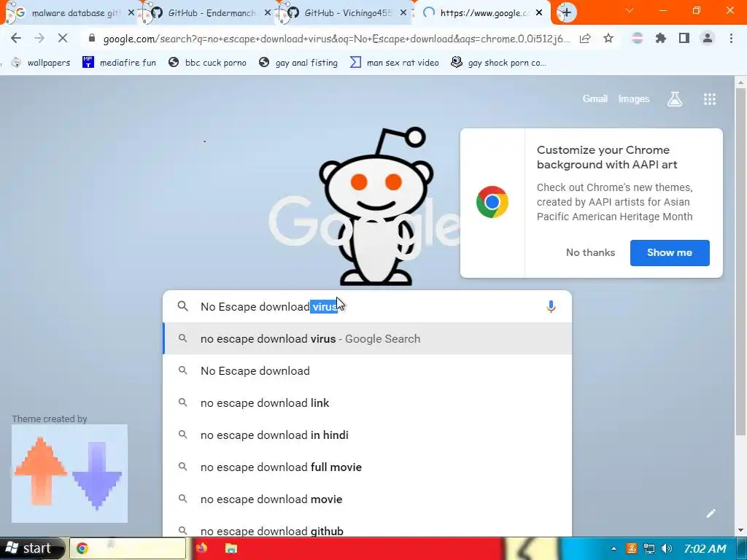Click the Chrome taskbar button

[x=128, y=548]
